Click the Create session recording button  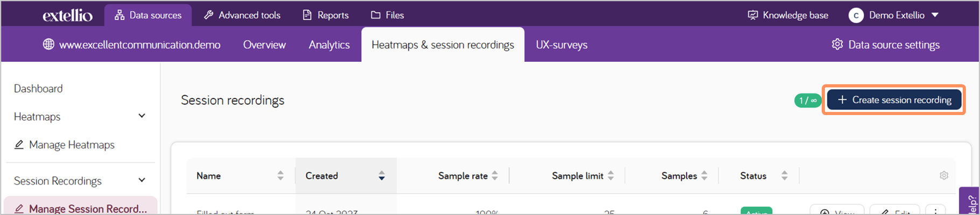(x=894, y=100)
